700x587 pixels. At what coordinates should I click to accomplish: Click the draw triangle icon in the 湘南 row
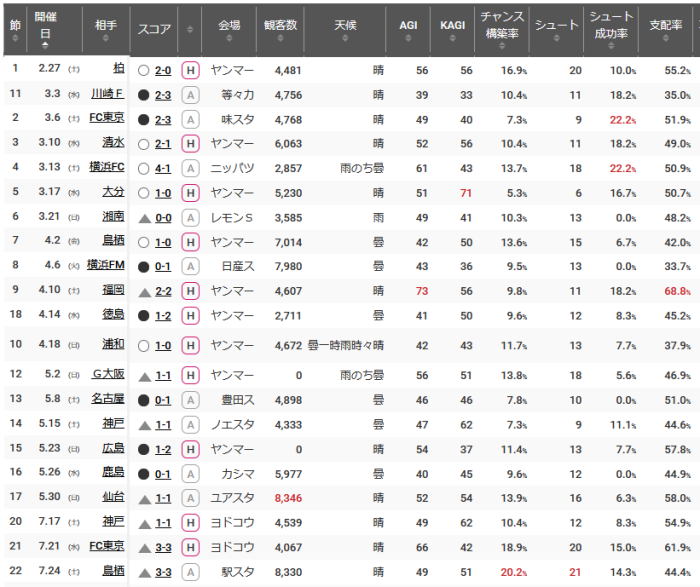(x=144, y=217)
